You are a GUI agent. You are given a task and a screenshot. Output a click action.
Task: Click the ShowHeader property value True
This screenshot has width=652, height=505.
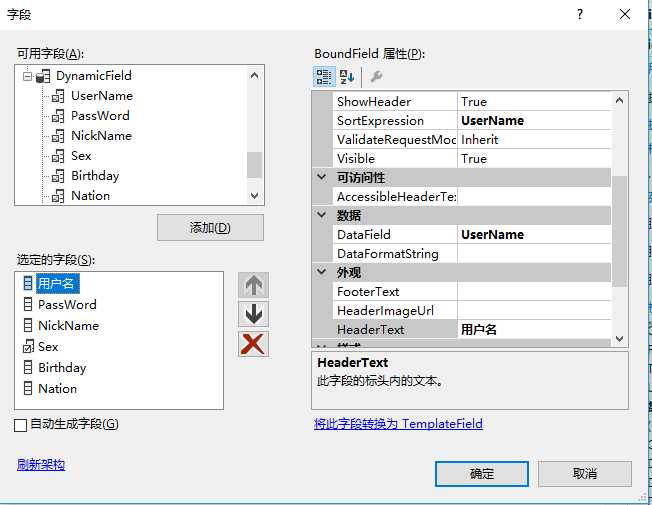[x=534, y=101]
